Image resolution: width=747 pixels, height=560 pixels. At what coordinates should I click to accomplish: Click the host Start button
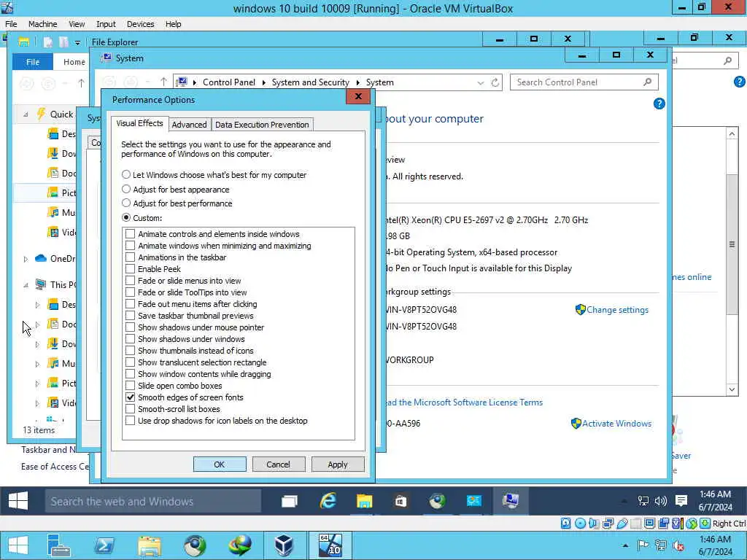pyautogui.click(x=18, y=545)
